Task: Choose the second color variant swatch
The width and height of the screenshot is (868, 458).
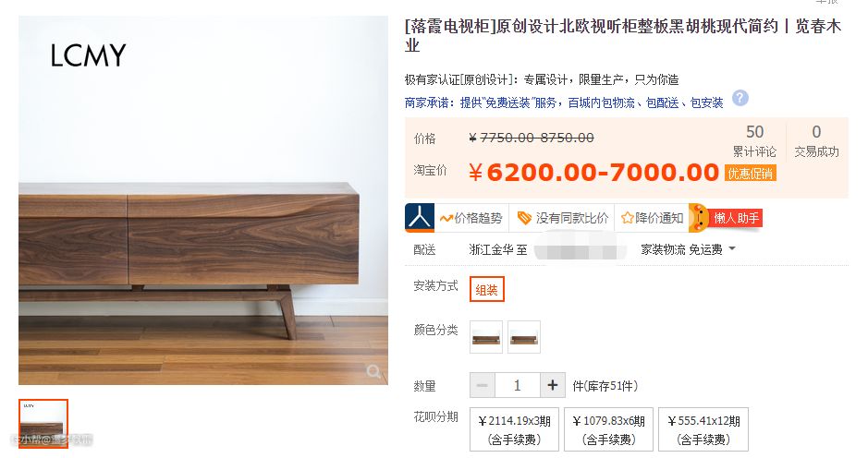Action: pos(524,337)
